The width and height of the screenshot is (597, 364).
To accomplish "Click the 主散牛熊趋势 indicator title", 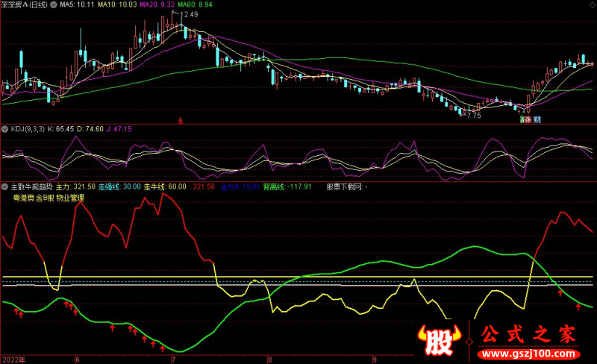I will coord(32,186).
